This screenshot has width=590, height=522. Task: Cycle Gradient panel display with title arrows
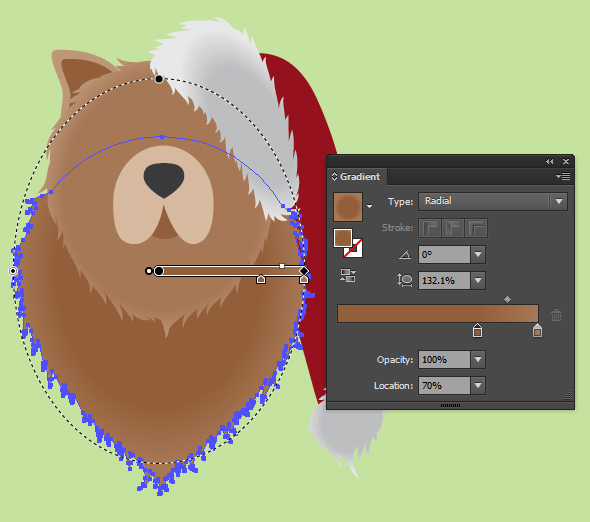click(x=334, y=177)
